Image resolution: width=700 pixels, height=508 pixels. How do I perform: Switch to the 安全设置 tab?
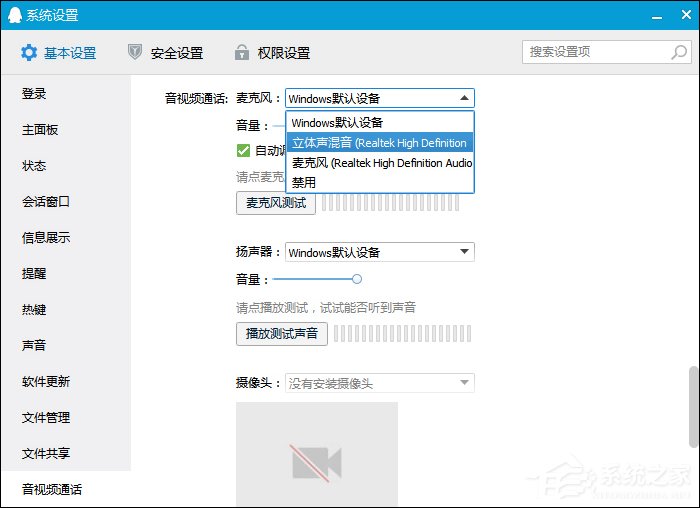(166, 53)
